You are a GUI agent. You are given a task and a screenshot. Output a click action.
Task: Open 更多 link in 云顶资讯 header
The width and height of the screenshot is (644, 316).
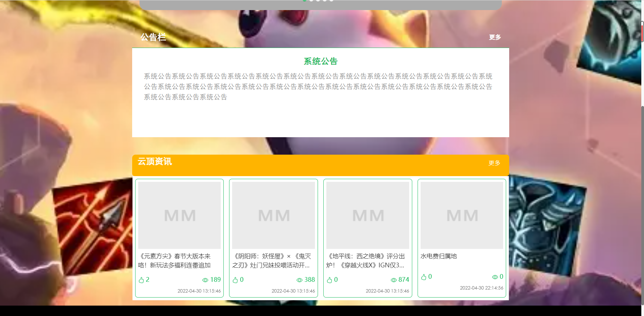(x=494, y=163)
